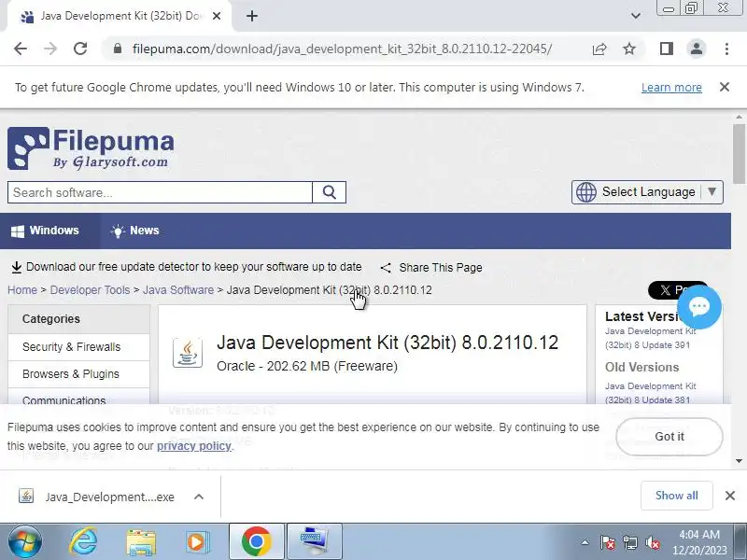Go to Java Software breadcrumb
The width and height of the screenshot is (747, 560).
178,290
